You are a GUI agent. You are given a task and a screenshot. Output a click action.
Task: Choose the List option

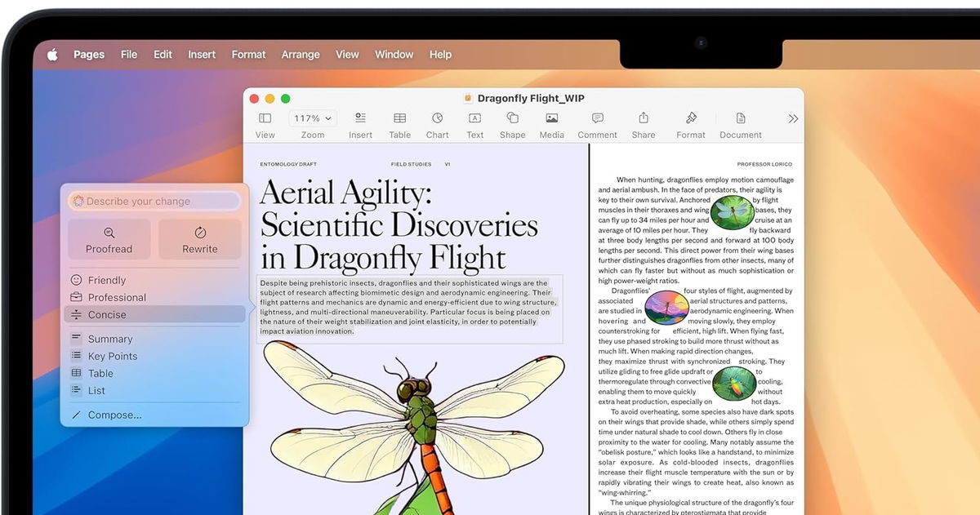point(154,390)
